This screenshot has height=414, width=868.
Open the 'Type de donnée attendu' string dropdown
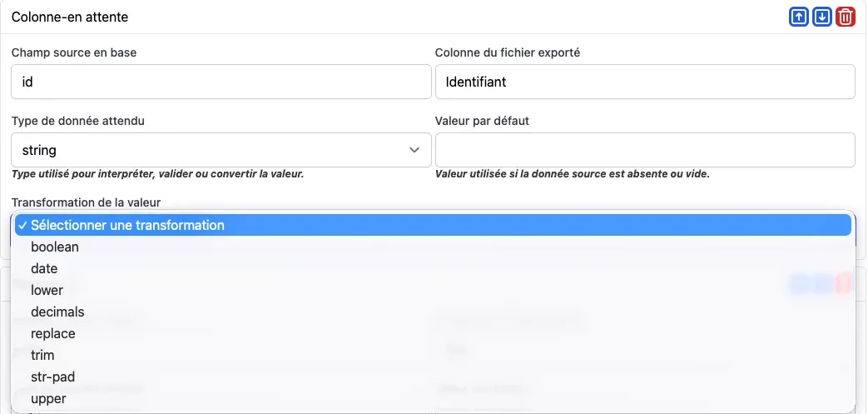[x=221, y=151]
